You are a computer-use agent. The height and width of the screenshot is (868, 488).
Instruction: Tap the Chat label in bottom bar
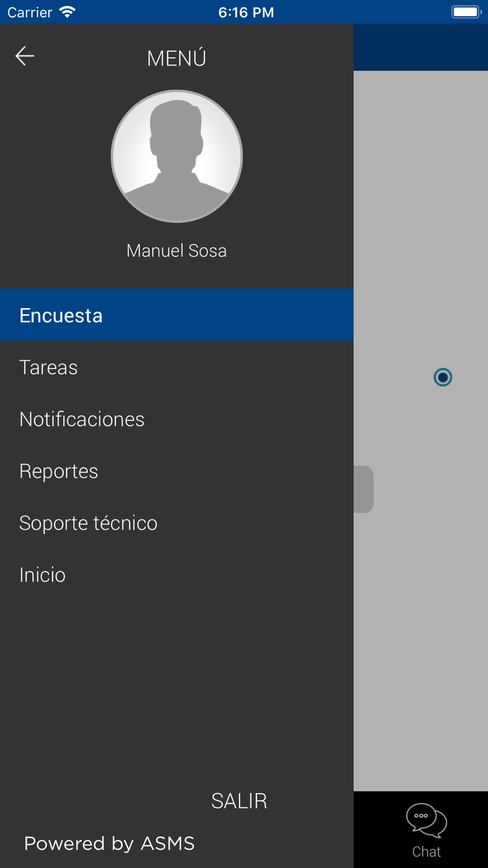(427, 851)
